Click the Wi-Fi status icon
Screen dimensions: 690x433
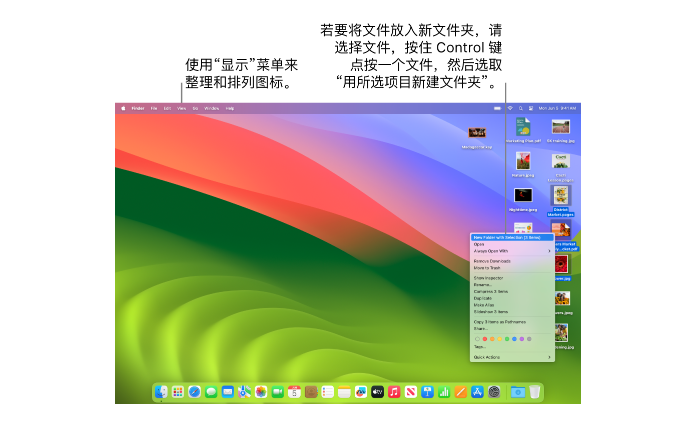(510, 108)
